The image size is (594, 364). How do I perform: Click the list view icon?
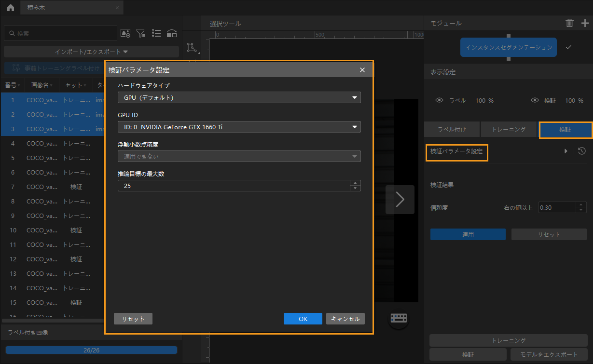coord(156,33)
